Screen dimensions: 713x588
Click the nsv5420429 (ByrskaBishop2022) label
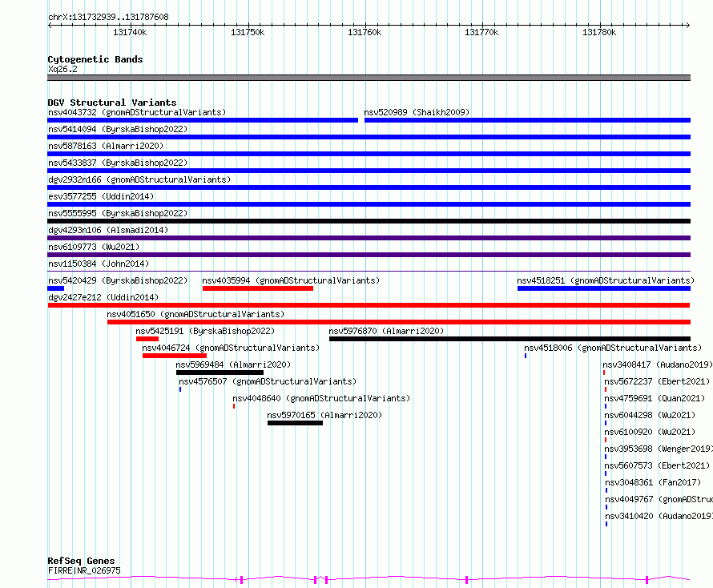pyautogui.click(x=118, y=280)
